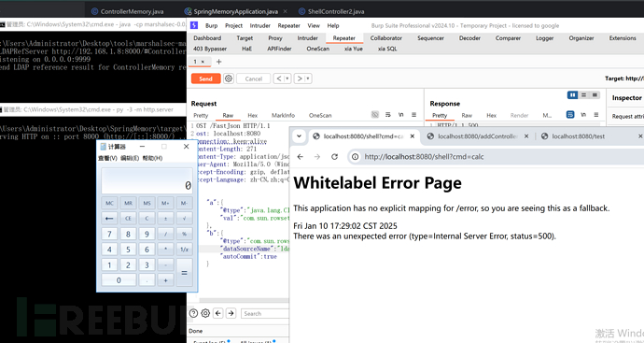Click browser forward arrow

(317, 157)
